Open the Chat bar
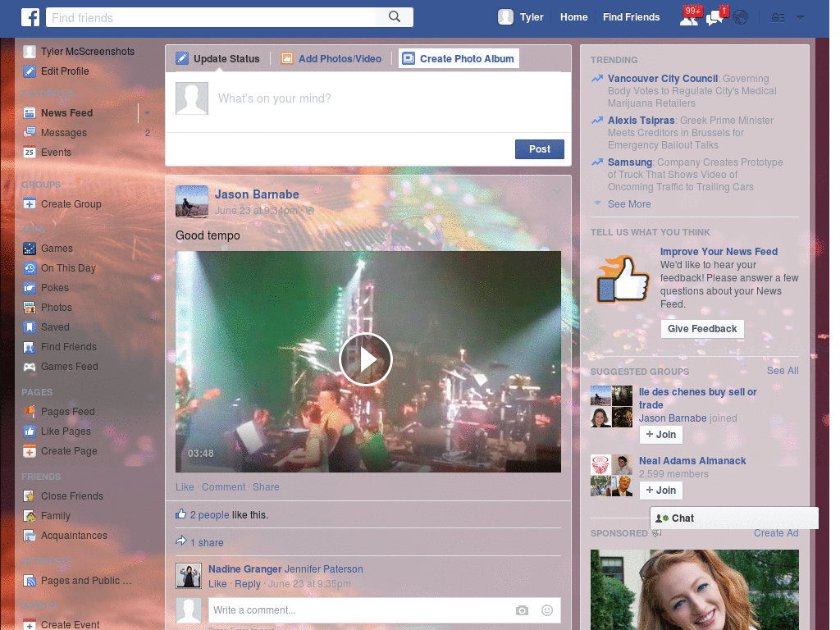The height and width of the screenshot is (630, 840). [x=734, y=518]
